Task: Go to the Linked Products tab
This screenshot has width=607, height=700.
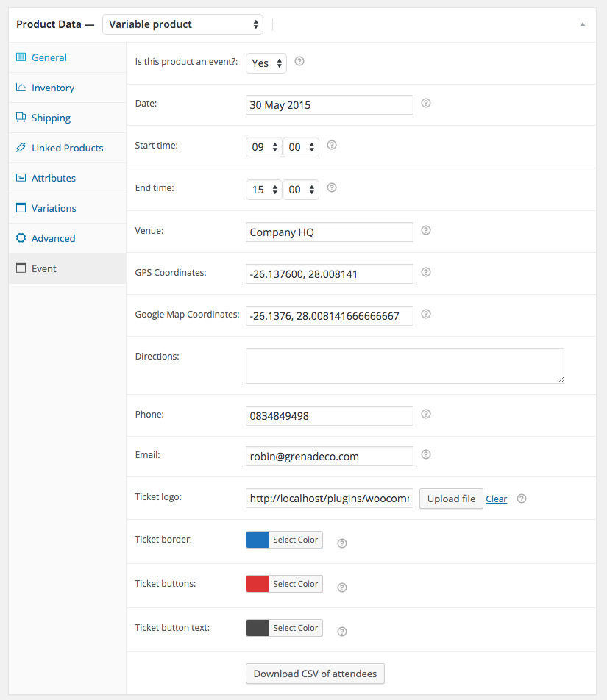Action: [67, 148]
